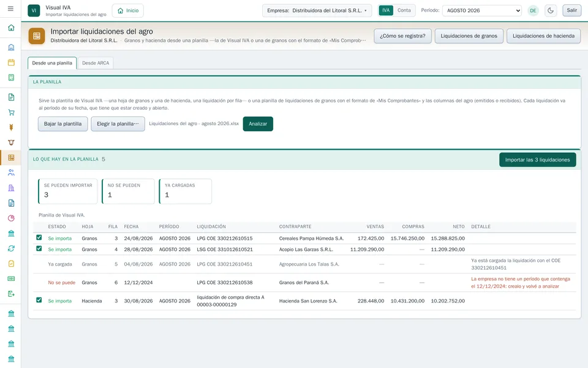This screenshot has height=368, width=588.
Task: Switch to the Desde ARCA tab
Action: pos(96,63)
